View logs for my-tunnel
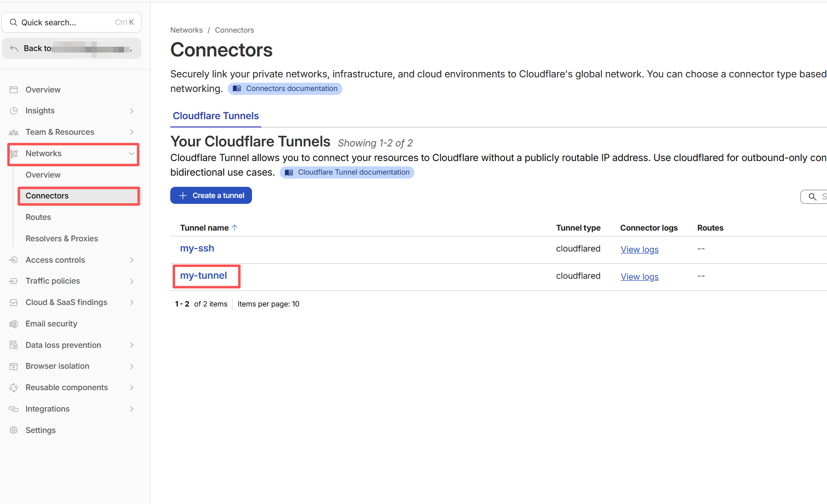Screen dimensions: 827x504 (x=639, y=276)
